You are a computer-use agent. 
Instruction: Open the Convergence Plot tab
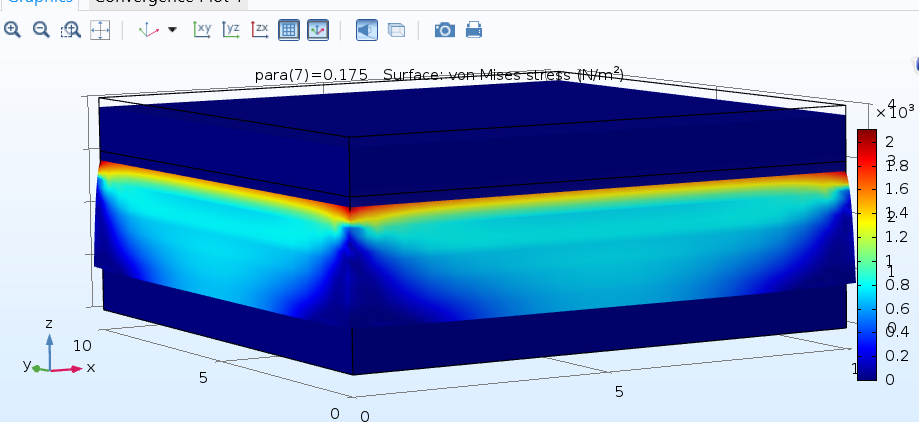pyautogui.click(x=168, y=3)
